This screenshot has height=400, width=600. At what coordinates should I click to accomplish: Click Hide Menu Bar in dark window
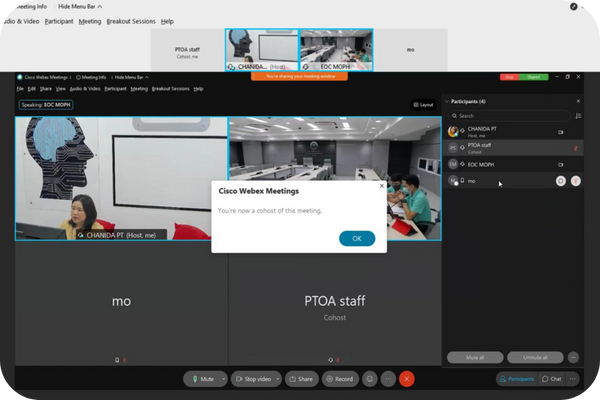pyautogui.click(x=132, y=77)
